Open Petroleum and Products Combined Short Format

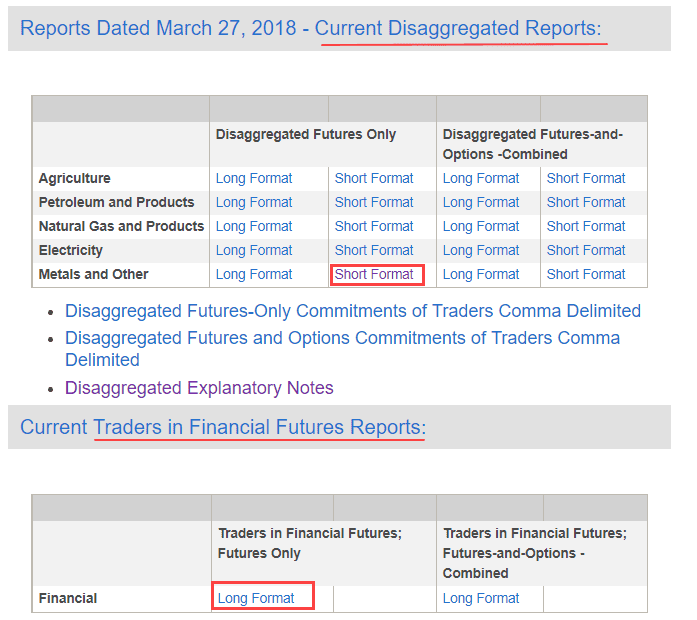(x=586, y=202)
